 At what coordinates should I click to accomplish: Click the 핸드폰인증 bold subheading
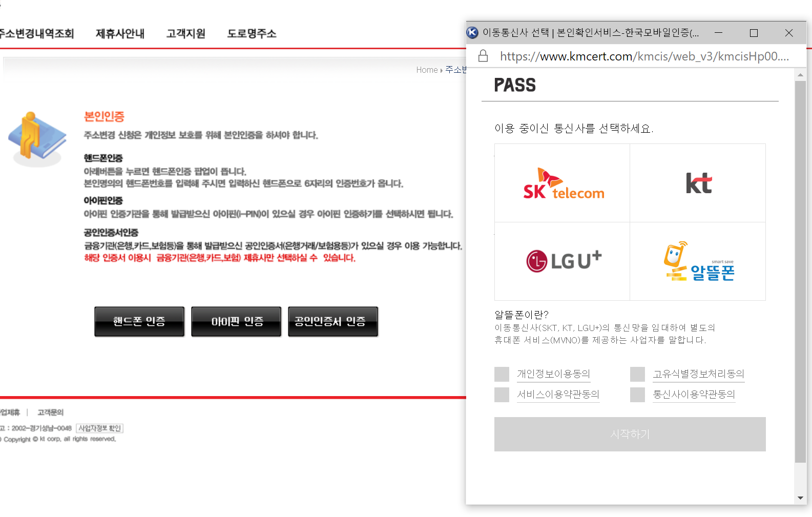point(103,158)
